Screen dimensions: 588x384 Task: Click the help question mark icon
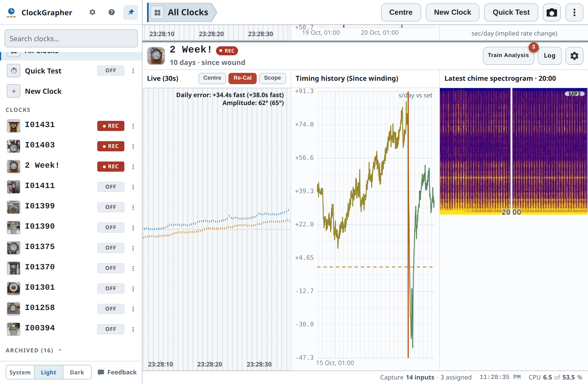point(112,12)
